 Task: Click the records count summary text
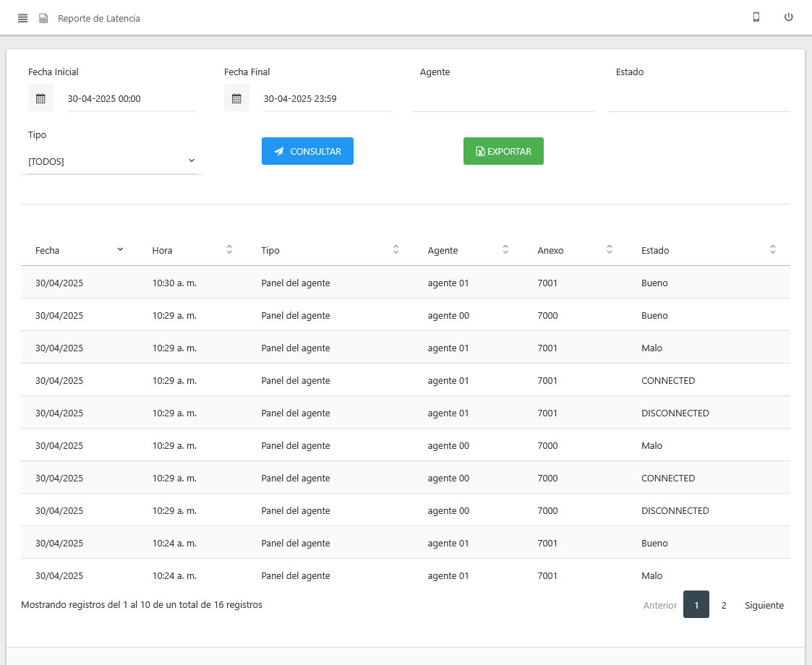[x=142, y=604]
